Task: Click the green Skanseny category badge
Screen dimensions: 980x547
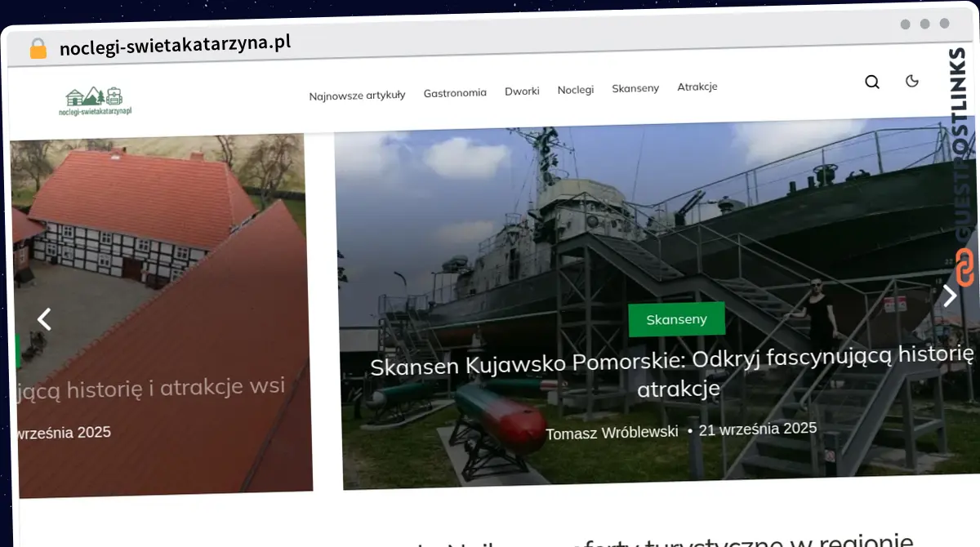Action: tap(677, 319)
